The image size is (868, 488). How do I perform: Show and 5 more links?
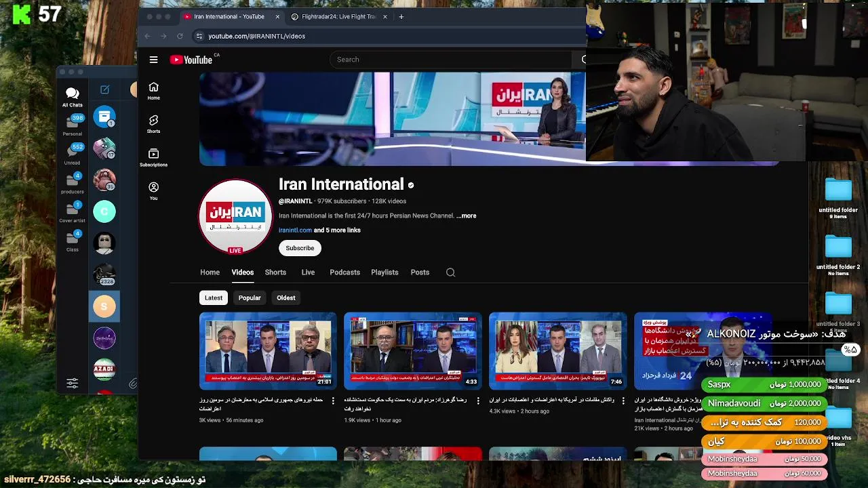pos(337,230)
